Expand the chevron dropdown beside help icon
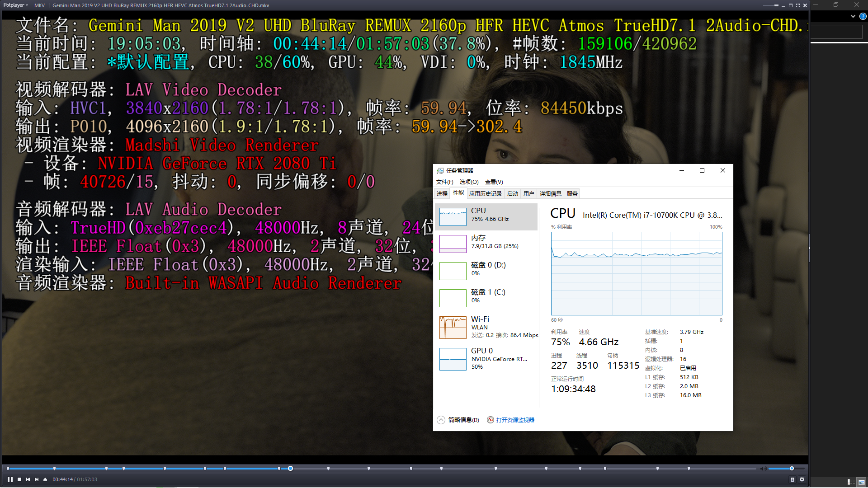Image resolution: width=868 pixels, height=488 pixels. (x=853, y=16)
